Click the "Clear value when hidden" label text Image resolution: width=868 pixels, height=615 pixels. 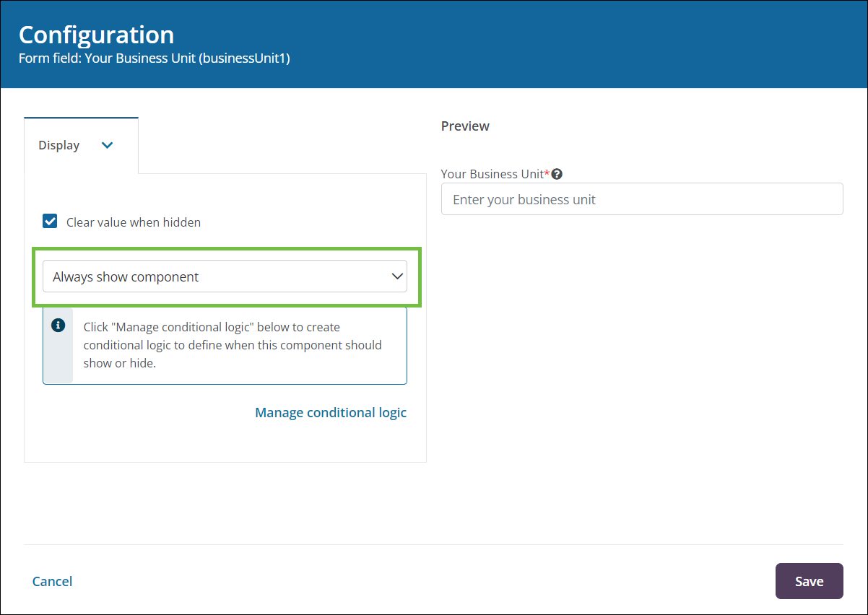(x=134, y=222)
